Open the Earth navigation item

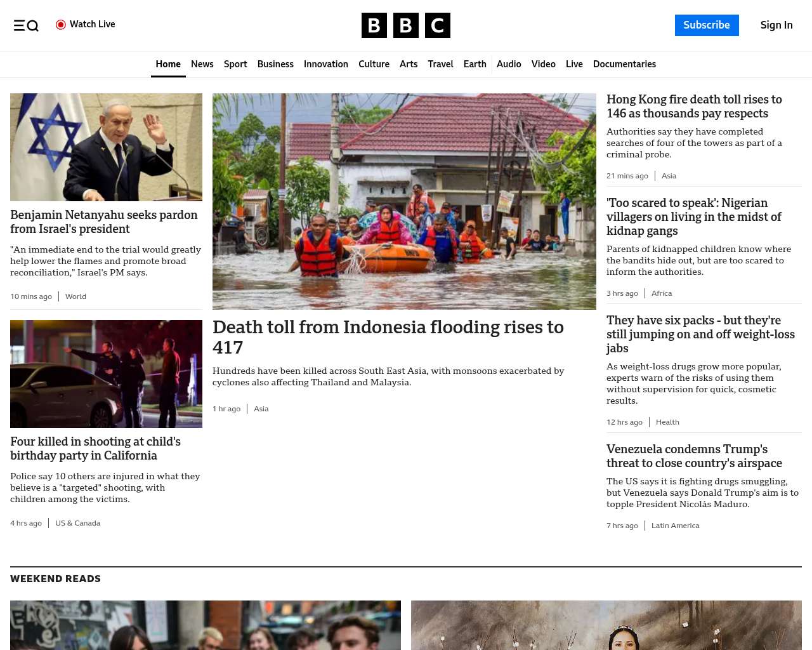tap(475, 64)
